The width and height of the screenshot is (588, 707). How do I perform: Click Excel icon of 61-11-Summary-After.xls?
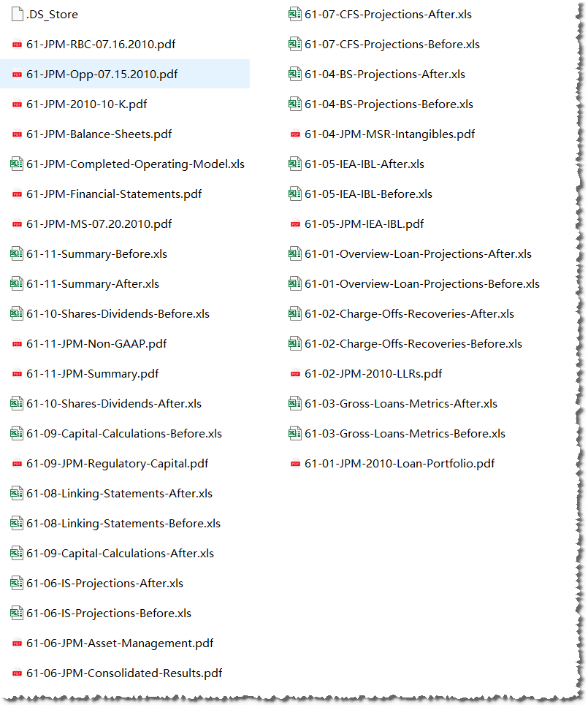(17, 283)
